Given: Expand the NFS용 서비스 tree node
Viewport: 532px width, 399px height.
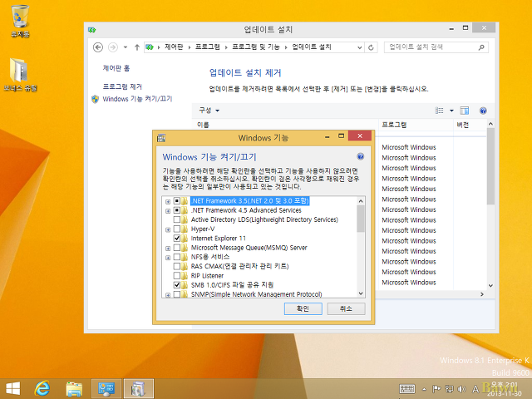Looking at the screenshot, I should click(168, 258).
